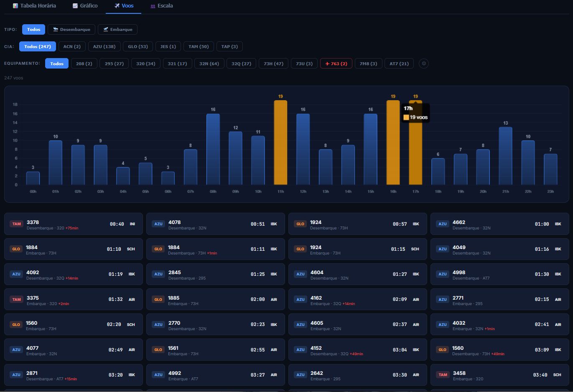Viewport: 573px width, 392px height.
Task: Select the Voos tab
Action: (124, 6)
